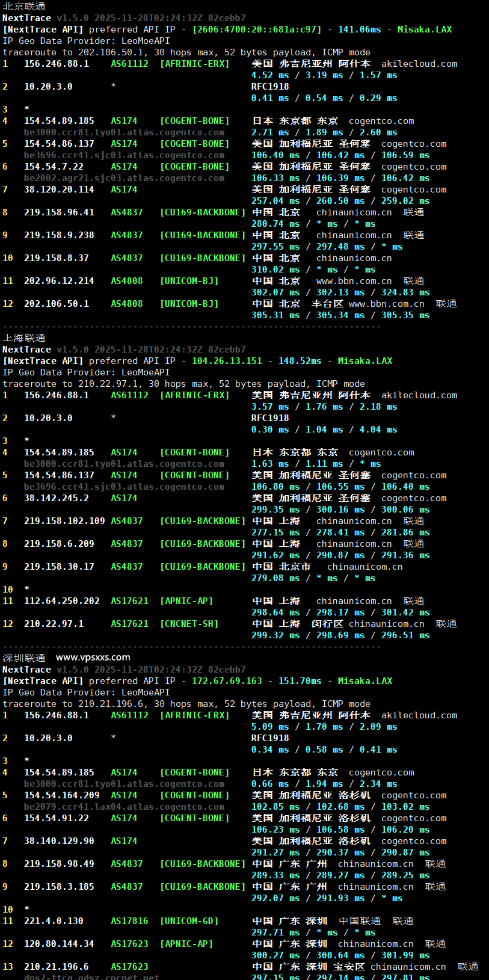Click the 141.06ms latency value
Image resolution: width=489 pixels, height=980 pixels.
click(x=360, y=29)
